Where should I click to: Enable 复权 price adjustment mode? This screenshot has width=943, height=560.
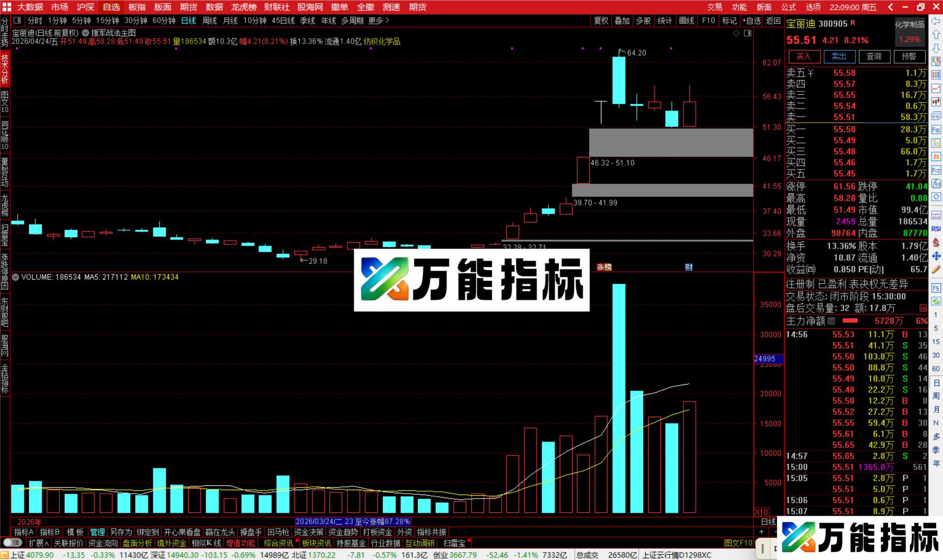pyautogui.click(x=601, y=21)
